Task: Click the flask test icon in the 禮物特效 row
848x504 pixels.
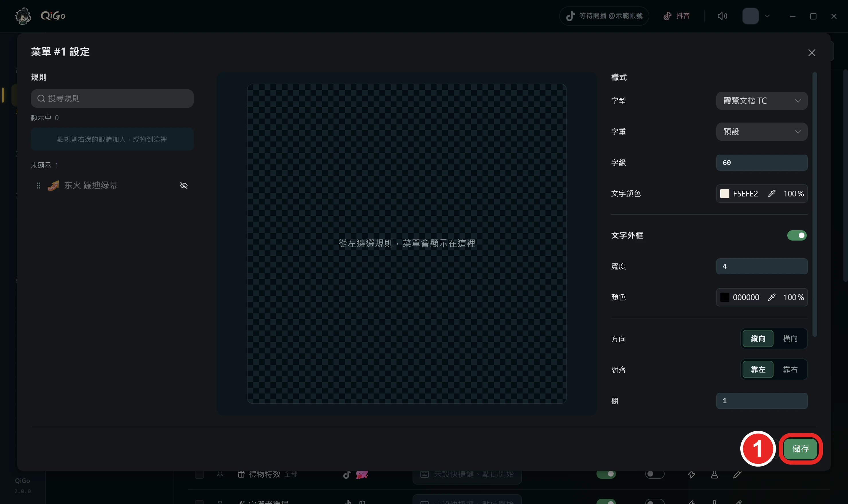Action: click(714, 475)
